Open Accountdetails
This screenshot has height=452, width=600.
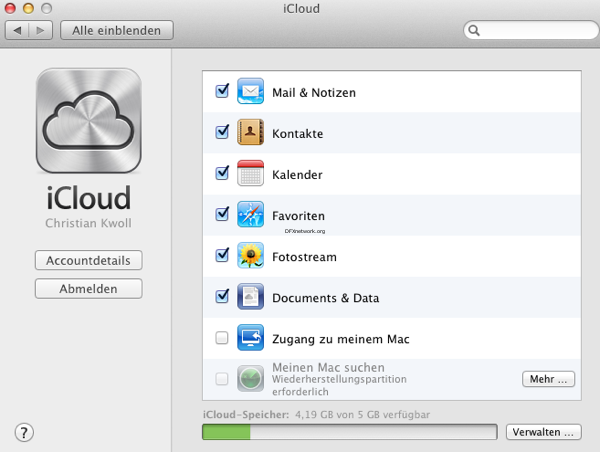click(x=89, y=260)
